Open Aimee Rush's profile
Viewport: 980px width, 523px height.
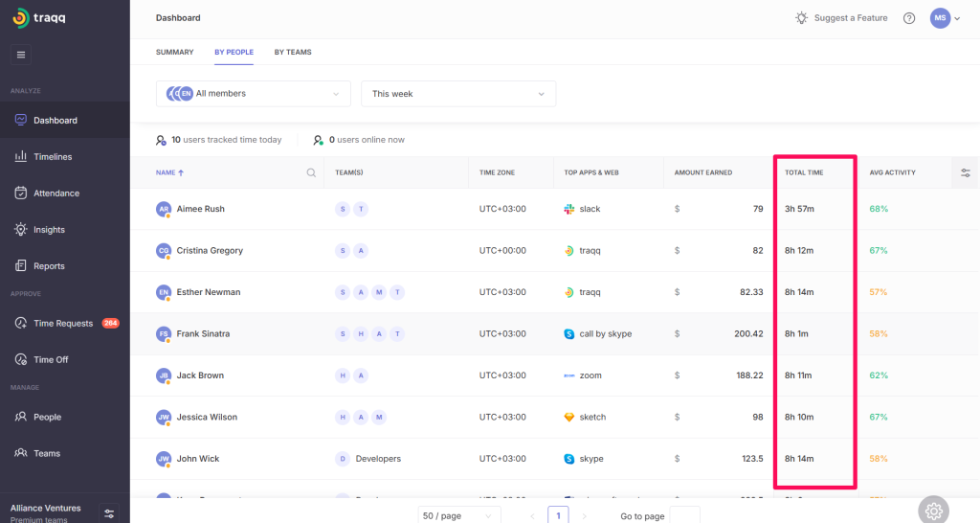[200, 209]
